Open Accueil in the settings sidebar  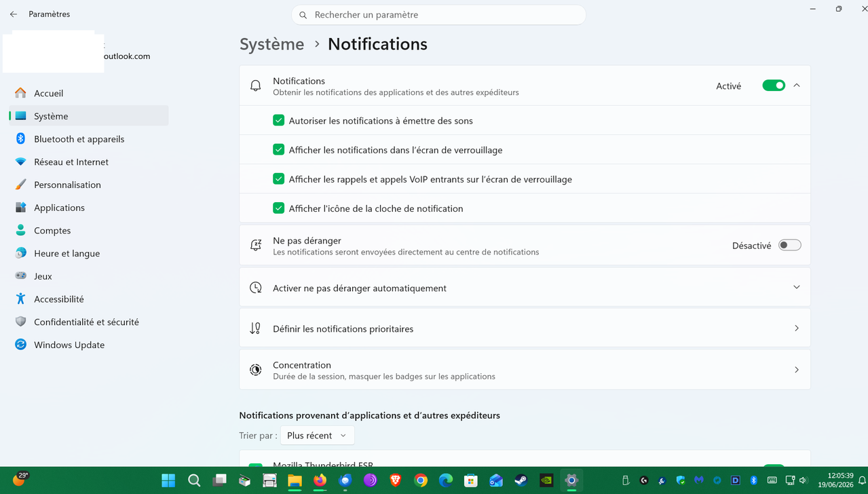[88, 93]
